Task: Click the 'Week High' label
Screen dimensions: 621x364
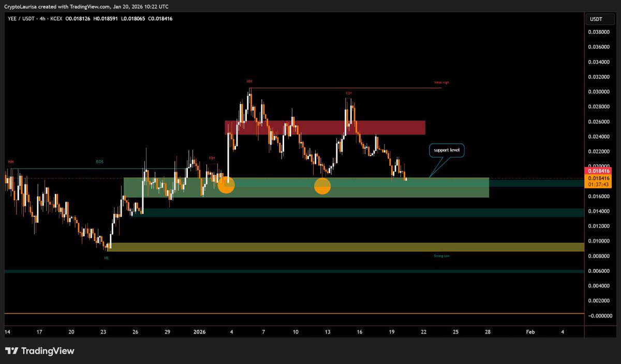Action: pyautogui.click(x=440, y=82)
